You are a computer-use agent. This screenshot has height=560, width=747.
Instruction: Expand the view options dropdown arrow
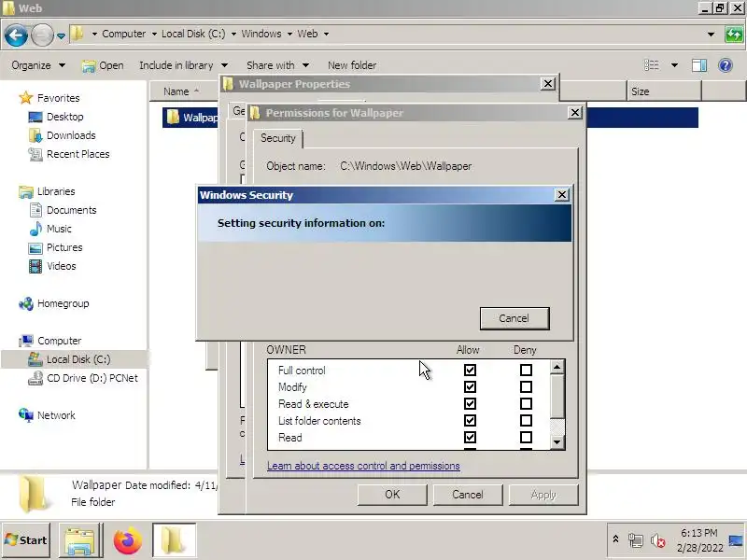click(674, 65)
